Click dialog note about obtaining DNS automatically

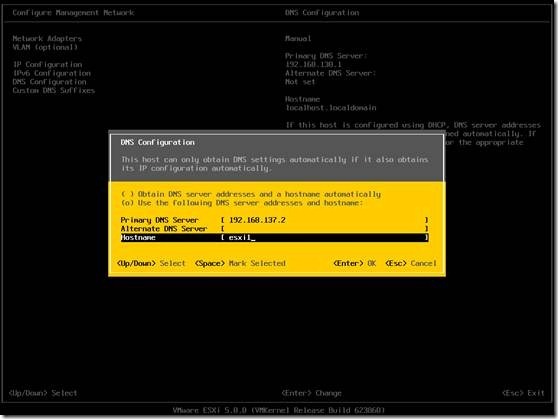(275, 164)
